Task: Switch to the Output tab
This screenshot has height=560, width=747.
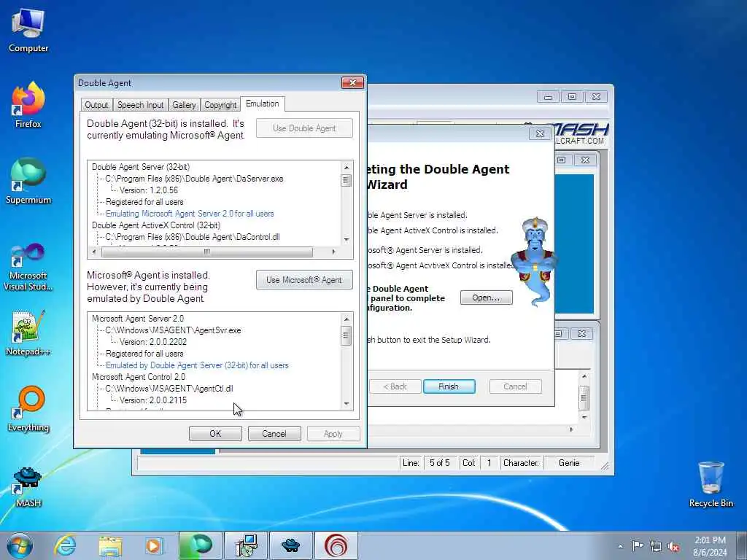Action: pos(96,105)
